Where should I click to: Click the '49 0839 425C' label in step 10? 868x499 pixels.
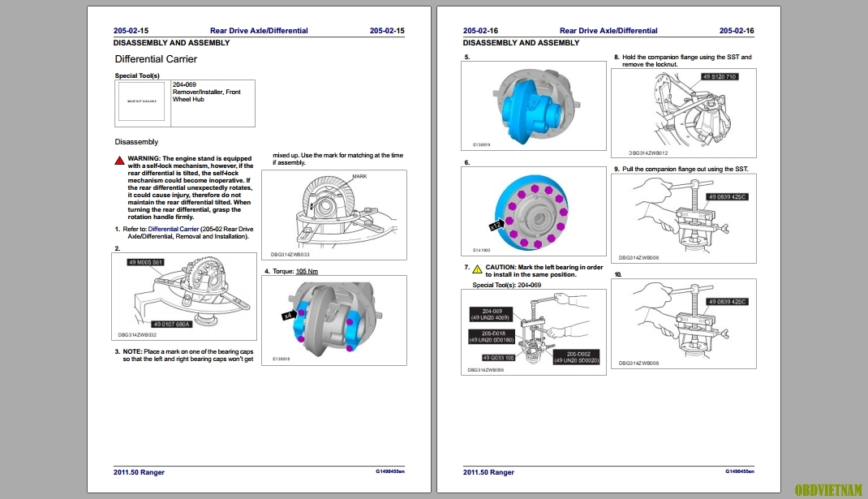pyautogui.click(x=728, y=302)
